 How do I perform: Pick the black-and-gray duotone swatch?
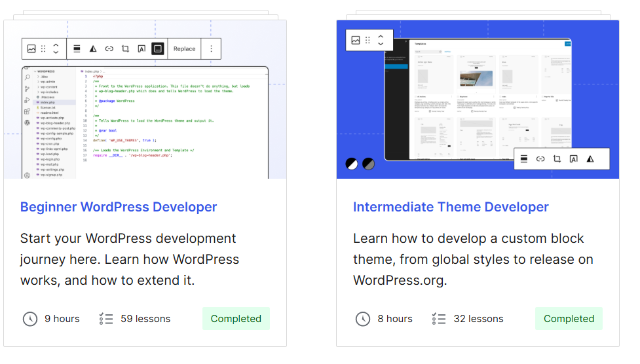click(369, 164)
